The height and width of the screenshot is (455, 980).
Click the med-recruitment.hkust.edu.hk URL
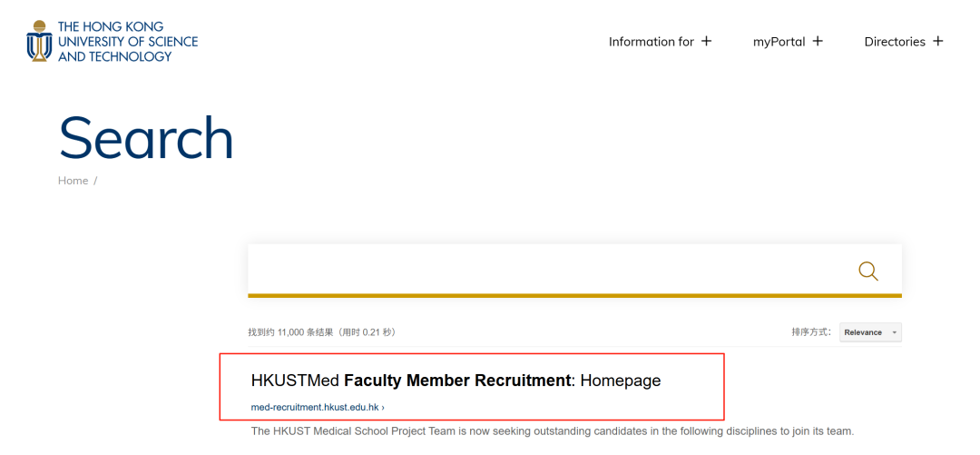click(x=318, y=408)
